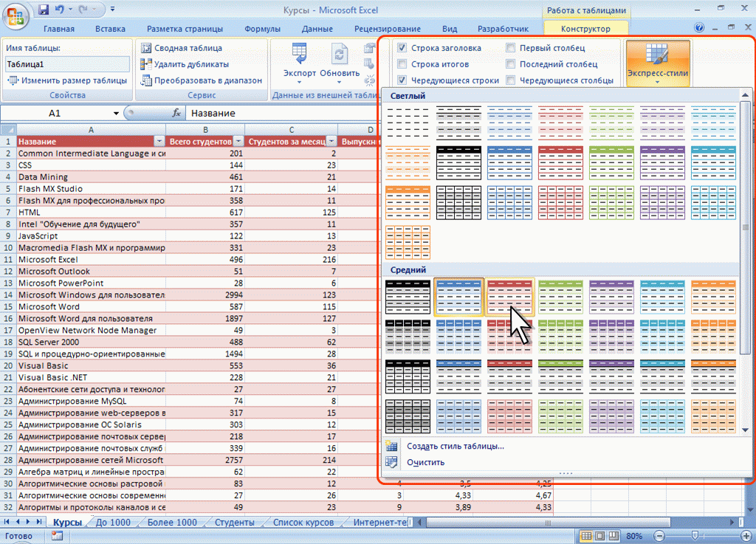Open the Формулы ribbon tab
756x544 pixels.
262,29
